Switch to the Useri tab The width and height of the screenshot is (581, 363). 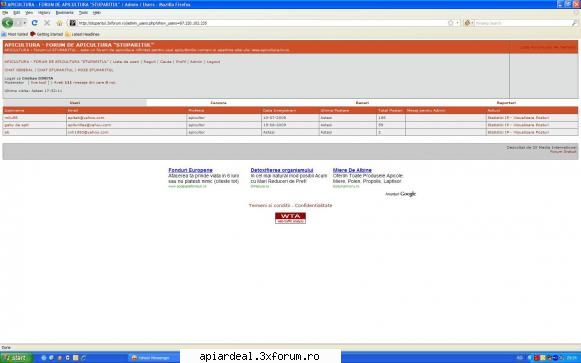[x=75, y=103]
